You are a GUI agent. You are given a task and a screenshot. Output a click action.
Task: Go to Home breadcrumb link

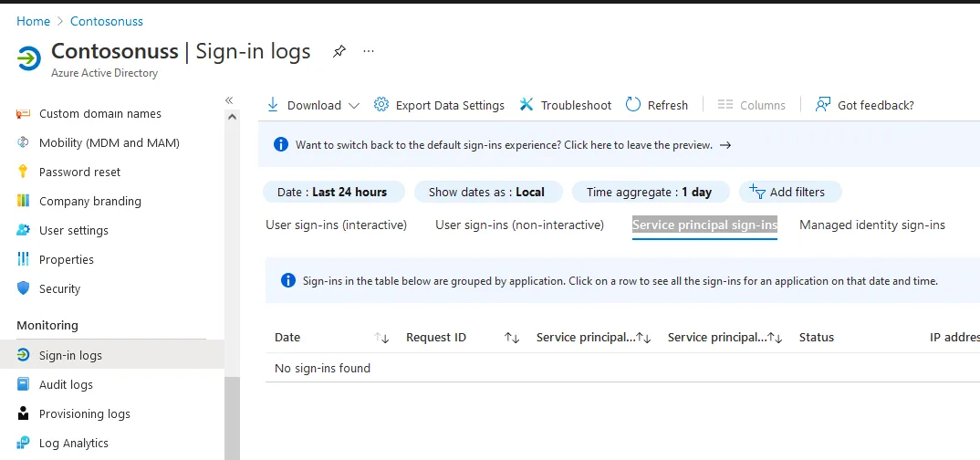(33, 21)
